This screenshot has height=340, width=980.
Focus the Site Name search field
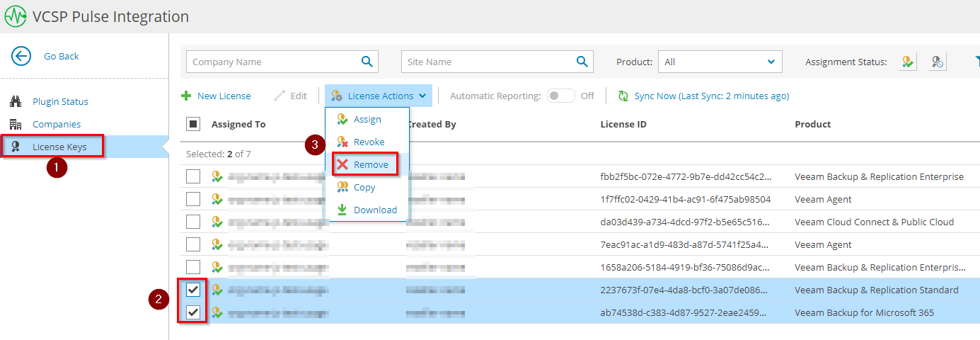[x=497, y=62]
